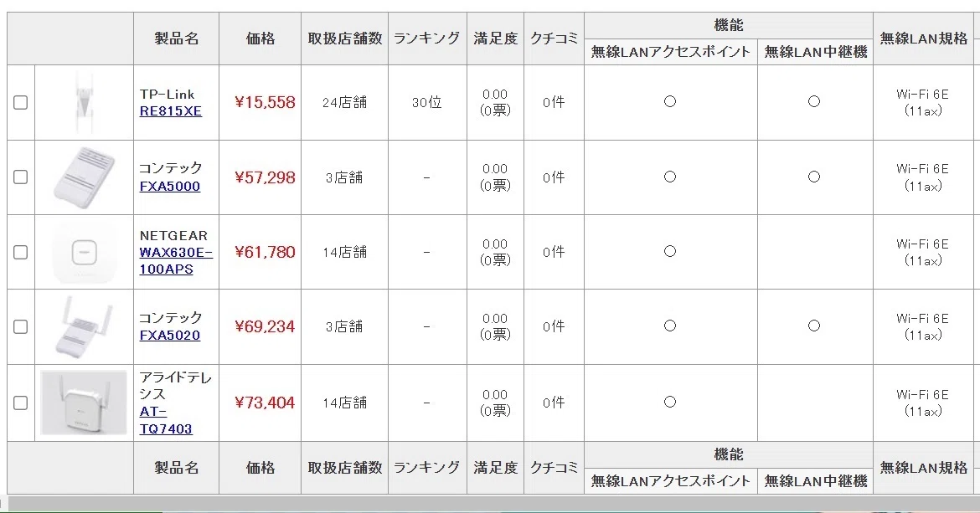Follow the FXA5000 product link
The height and width of the screenshot is (513, 980).
[x=169, y=186]
